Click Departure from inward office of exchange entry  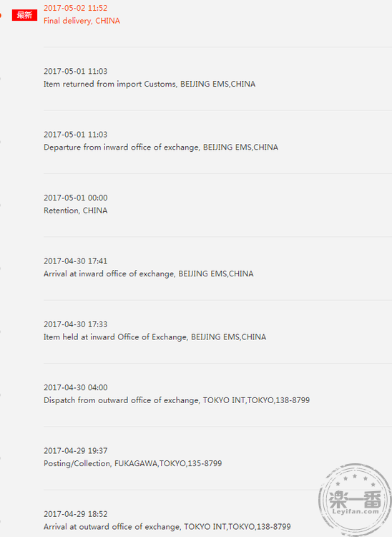pyautogui.click(x=161, y=147)
